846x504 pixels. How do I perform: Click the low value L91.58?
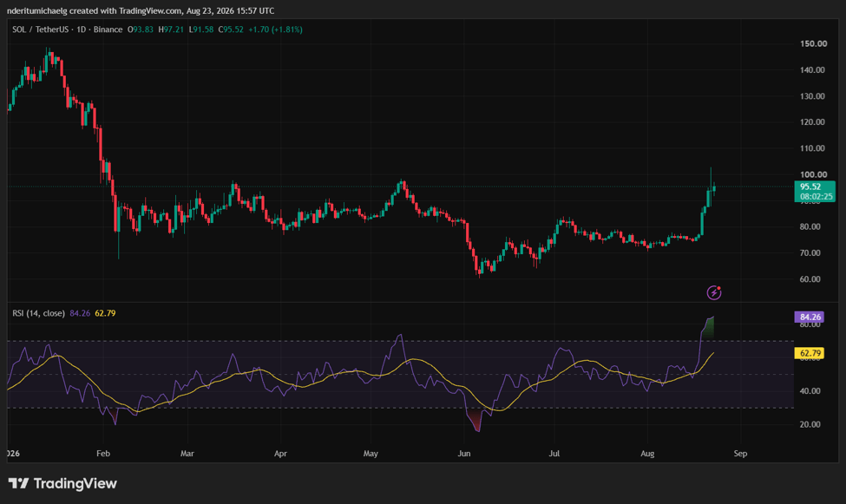point(201,29)
